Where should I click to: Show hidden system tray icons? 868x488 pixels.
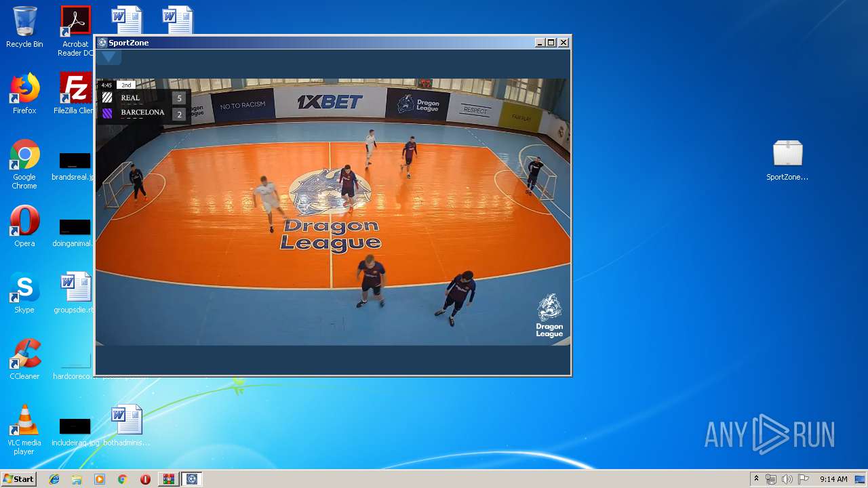756,479
